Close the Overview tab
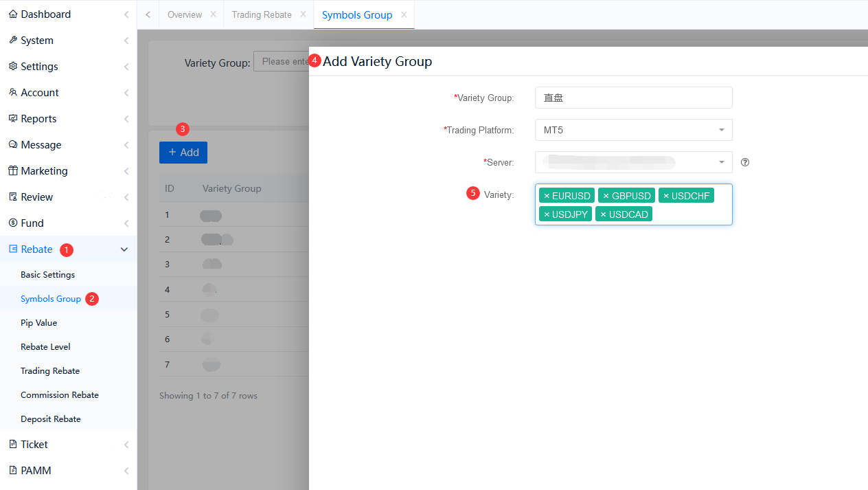The height and width of the screenshot is (490, 868). pyautogui.click(x=213, y=14)
